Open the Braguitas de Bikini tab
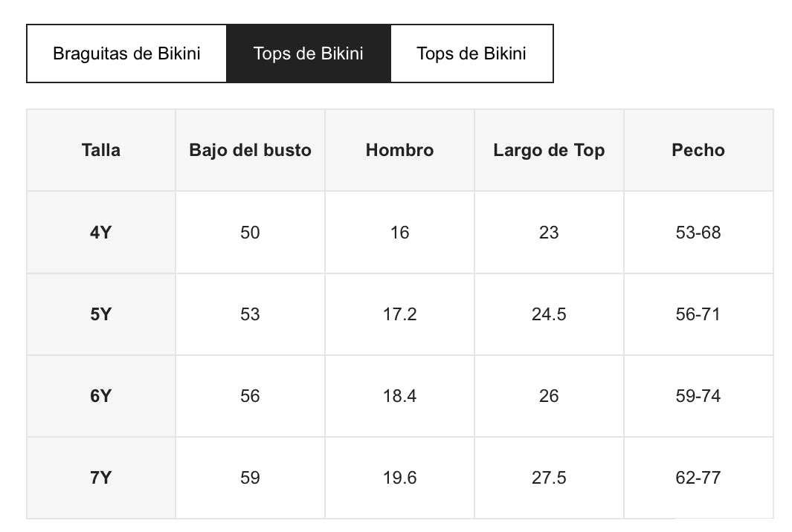This screenshot has height=532, width=792. coord(126,53)
